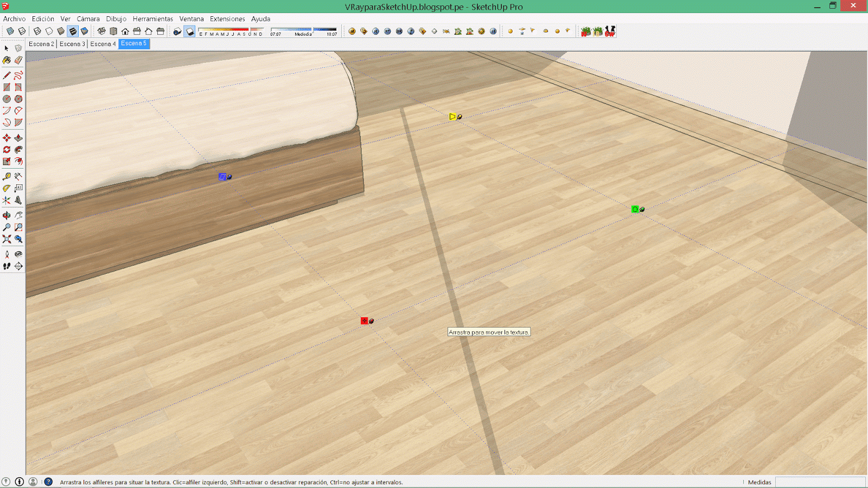Open the V-Ray Material Editor

352,31
